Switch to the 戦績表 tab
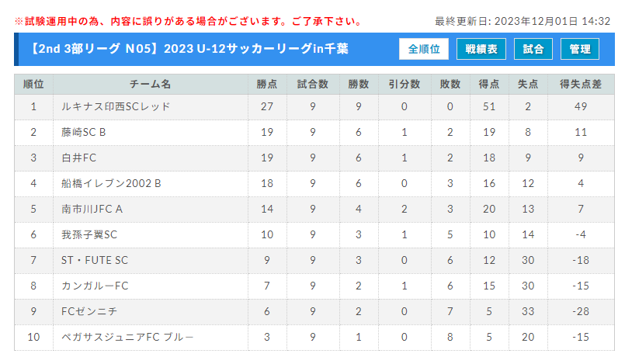625x364 pixels. pos(481,49)
